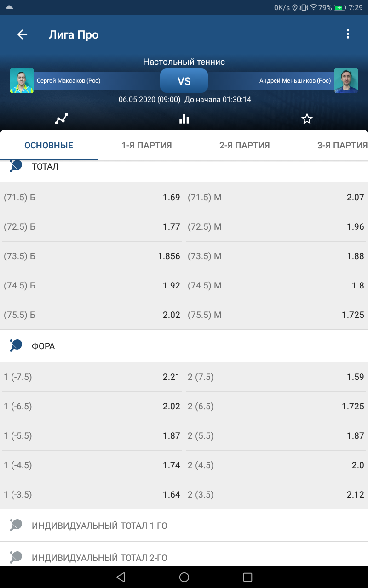Viewport: 368px width, 588px height.
Task: Show match statistics via bar chart icon
Action: coord(184,119)
